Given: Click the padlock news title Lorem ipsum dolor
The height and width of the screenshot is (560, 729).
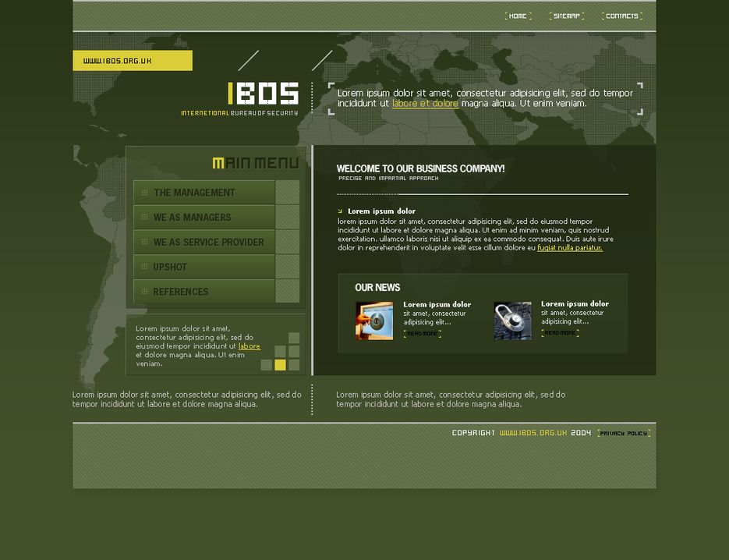Looking at the screenshot, I should (575, 303).
